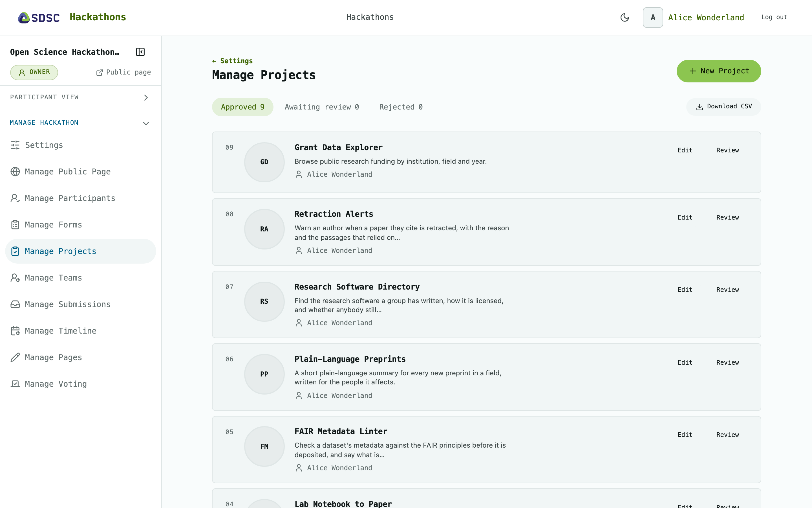Review the Grant Data Explorer project
This screenshot has width=812, height=508.
[727, 150]
